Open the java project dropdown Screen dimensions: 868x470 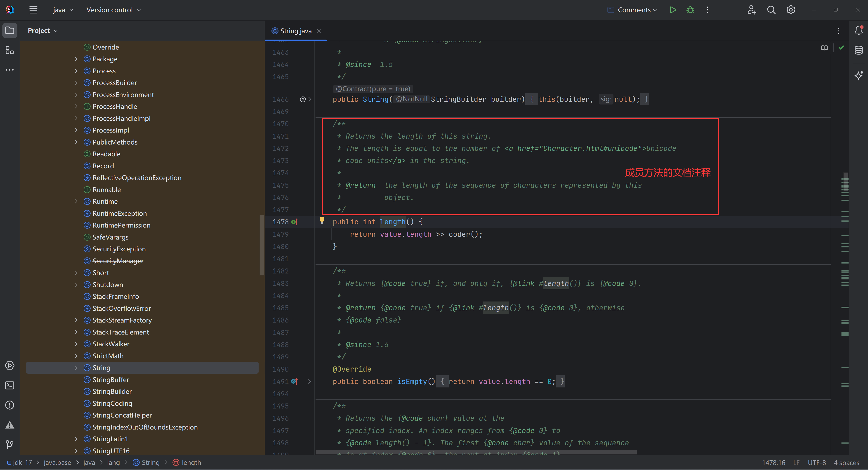pos(63,10)
